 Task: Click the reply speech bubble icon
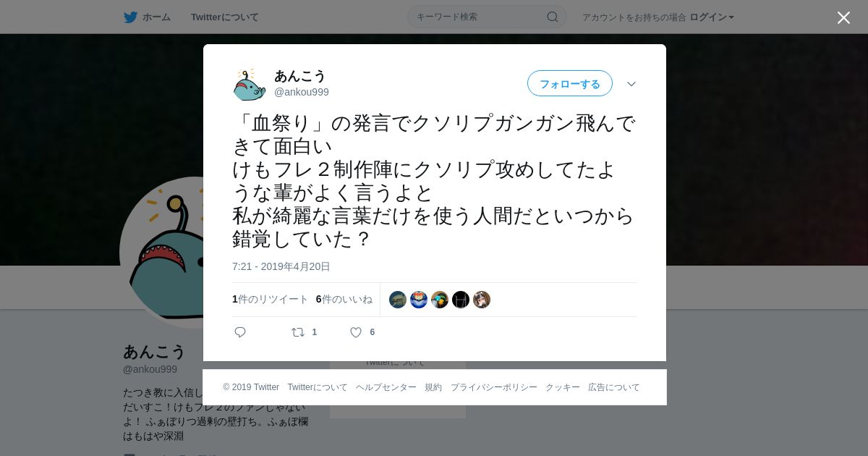pos(240,332)
